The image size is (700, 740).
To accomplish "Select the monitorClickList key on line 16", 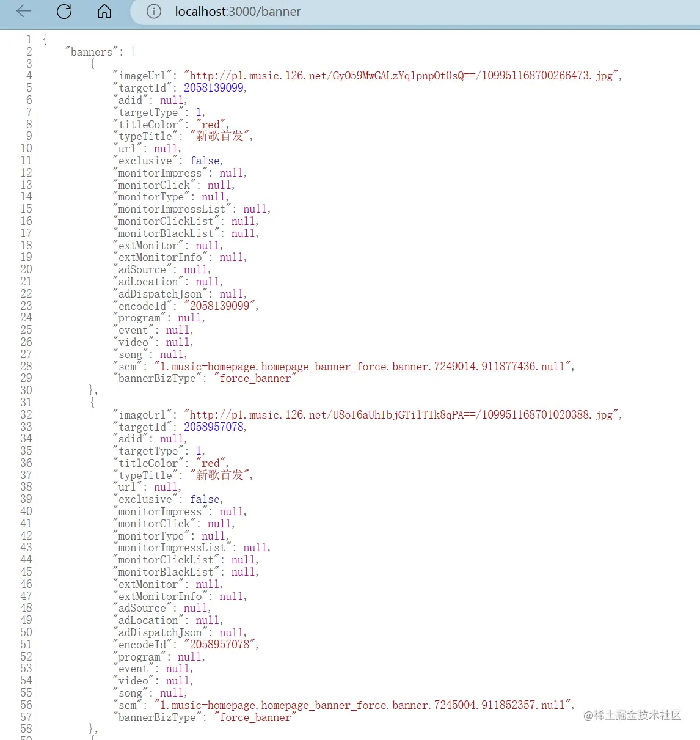I will click(x=166, y=221).
